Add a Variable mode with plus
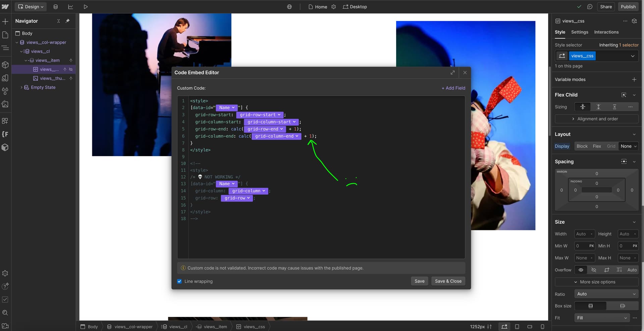 (x=634, y=80)
